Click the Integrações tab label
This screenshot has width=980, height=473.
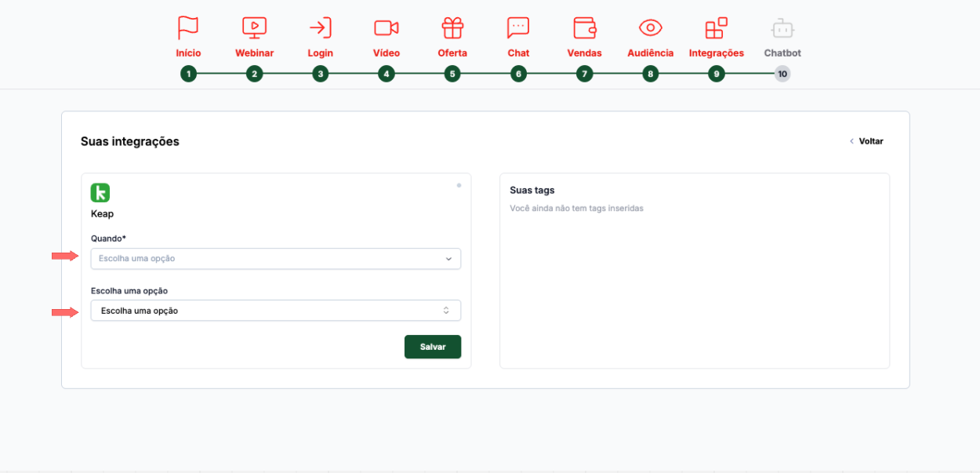tap(716, 53)
